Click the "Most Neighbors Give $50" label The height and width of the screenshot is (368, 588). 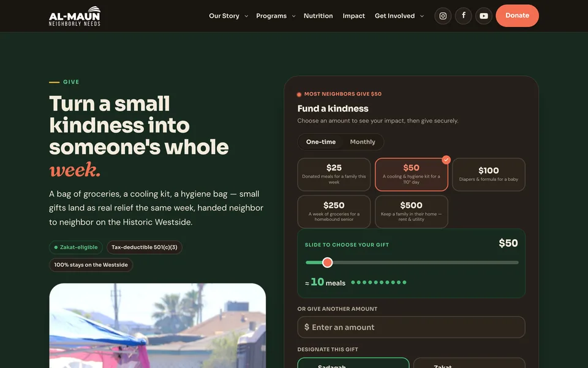[343, 94]
